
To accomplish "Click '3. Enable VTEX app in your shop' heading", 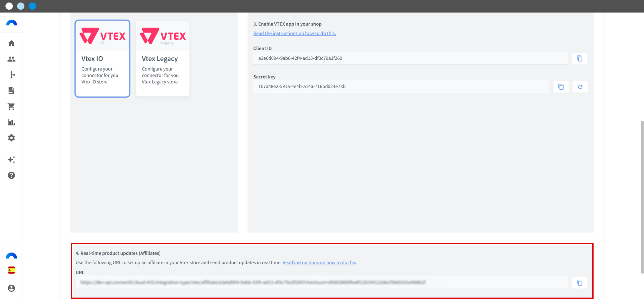I will 287,24.
